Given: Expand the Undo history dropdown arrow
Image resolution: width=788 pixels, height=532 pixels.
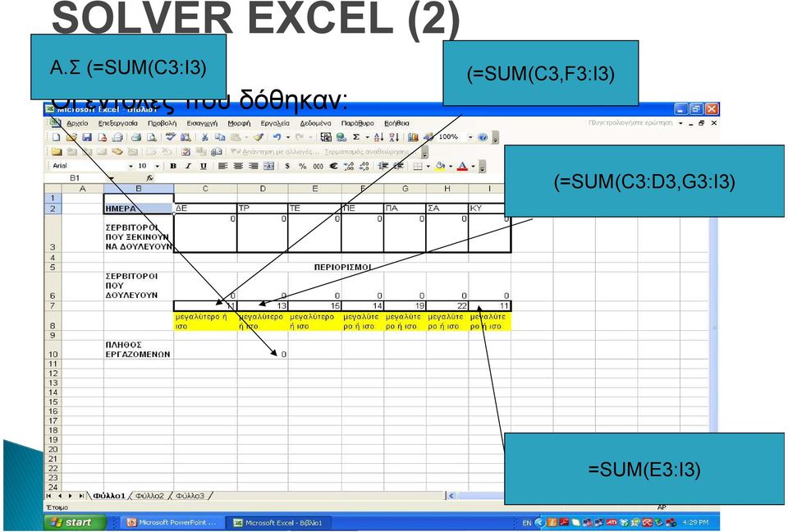Looking at the screenshot, I should click(x=288, y=137).
